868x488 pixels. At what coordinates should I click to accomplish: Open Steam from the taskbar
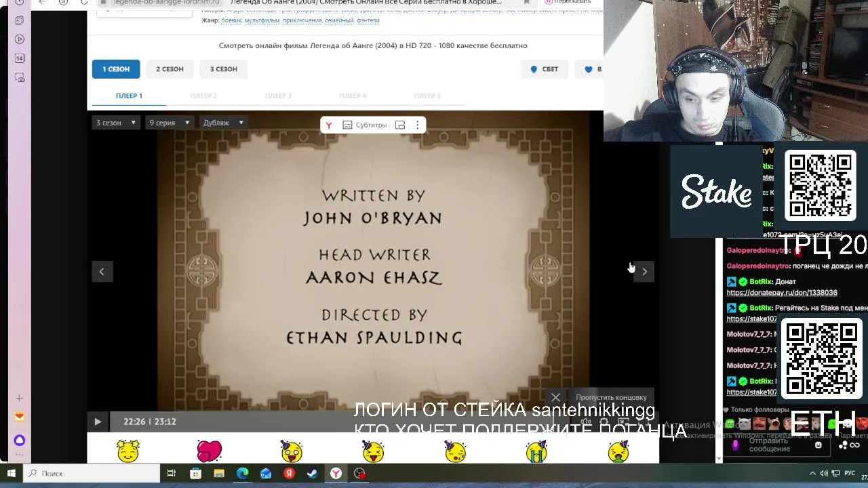click(313, 474)
